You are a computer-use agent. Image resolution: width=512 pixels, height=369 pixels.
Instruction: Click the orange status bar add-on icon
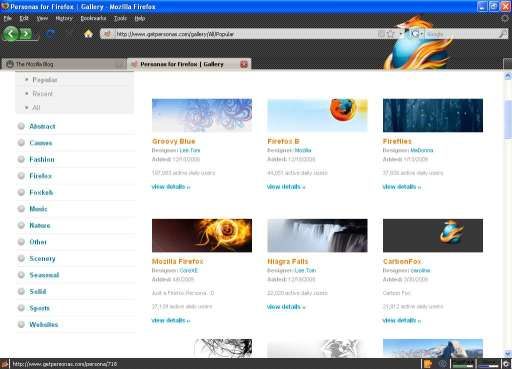pos(428,364)
